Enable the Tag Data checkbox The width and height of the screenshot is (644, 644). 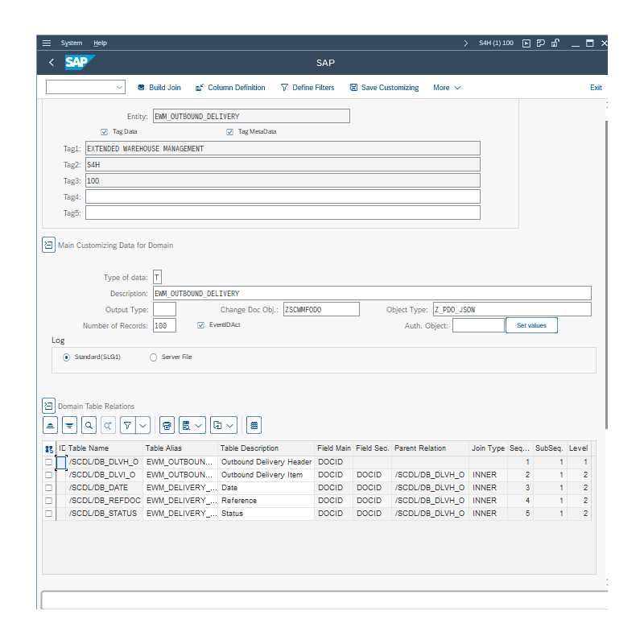tap(104, 131)
